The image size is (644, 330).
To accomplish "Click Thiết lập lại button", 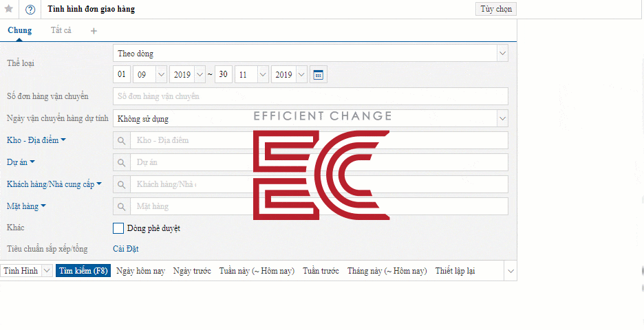I will click(x=455, y=271).
